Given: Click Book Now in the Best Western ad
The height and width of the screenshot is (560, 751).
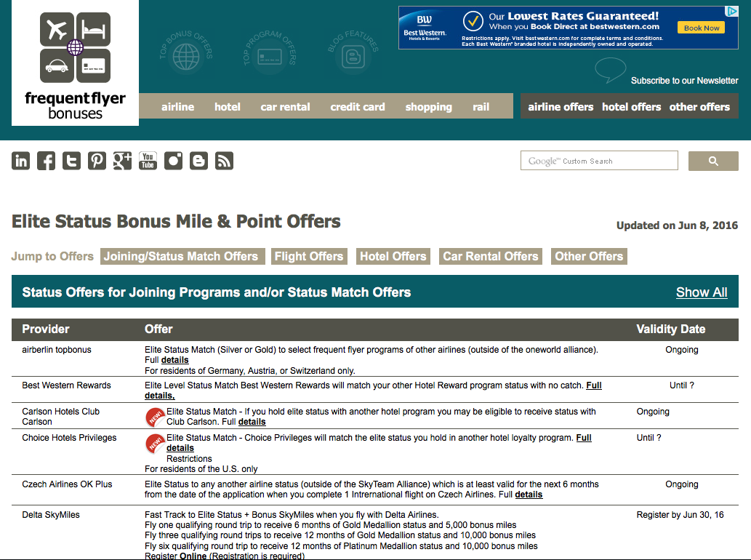Looking at the screenshot, I should coord(701,28).
